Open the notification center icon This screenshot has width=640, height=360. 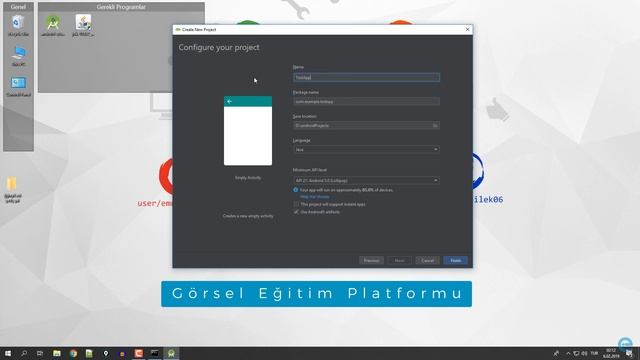coord(629,353)
